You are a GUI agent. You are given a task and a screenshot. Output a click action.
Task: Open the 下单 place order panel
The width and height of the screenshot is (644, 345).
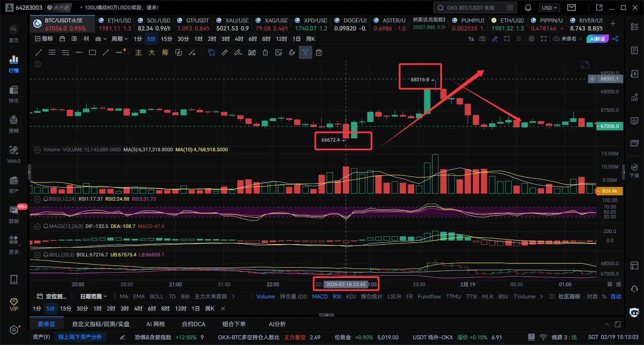pyautogui.click(x=634, y=171)
